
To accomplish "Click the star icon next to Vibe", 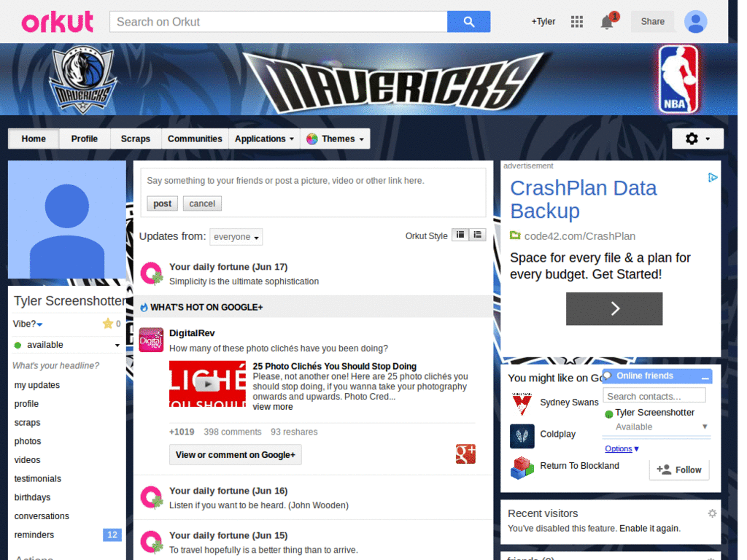I will pos(108,324).
